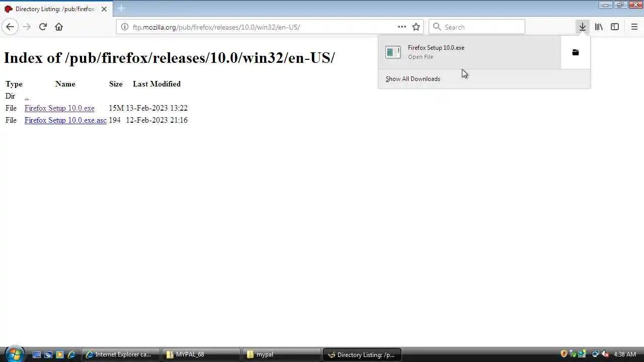Image resolution: width=644 pixels, height=362 pixels.
Task: Click the '15M' size value
Action: (x=116, y=108)
